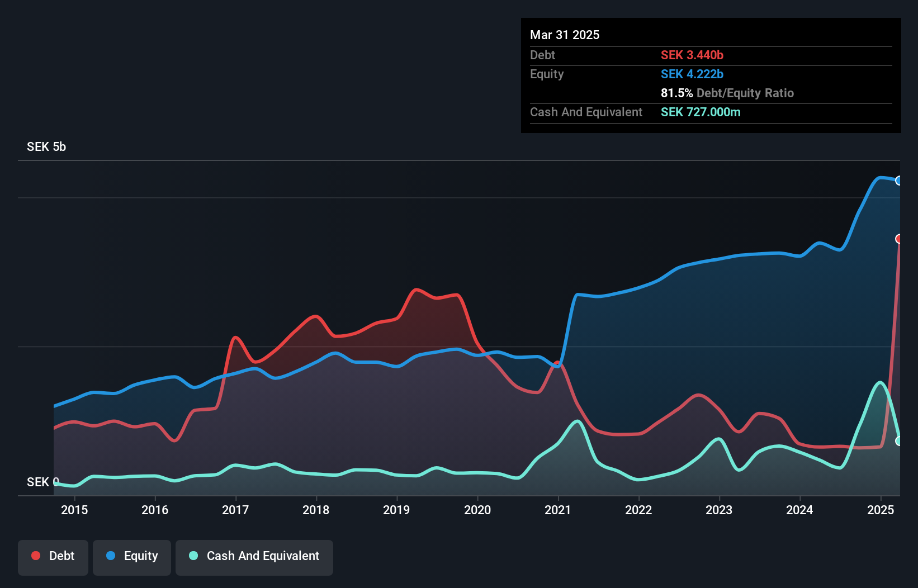Select the SEK 4.222b equity value
918x588 pixels.
tap(692, 74)
